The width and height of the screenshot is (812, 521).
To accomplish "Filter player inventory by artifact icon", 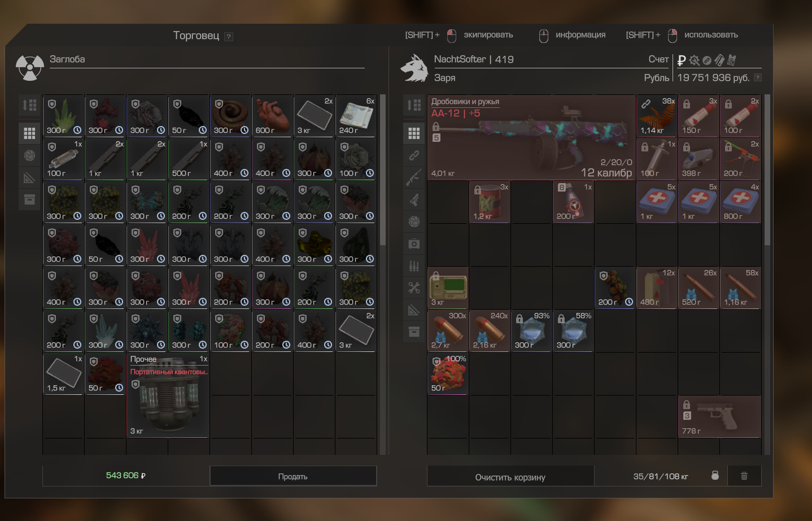I will click(414, 222).
